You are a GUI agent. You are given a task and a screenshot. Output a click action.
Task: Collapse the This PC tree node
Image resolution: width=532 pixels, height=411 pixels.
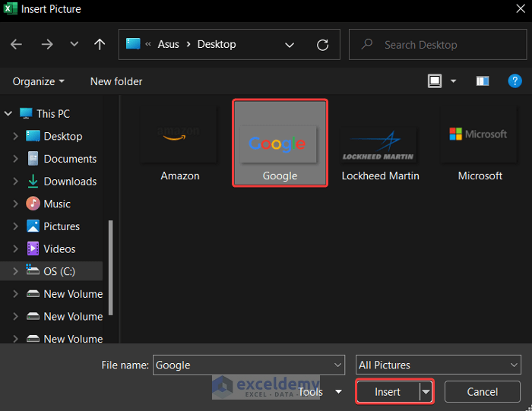(8, 114)
